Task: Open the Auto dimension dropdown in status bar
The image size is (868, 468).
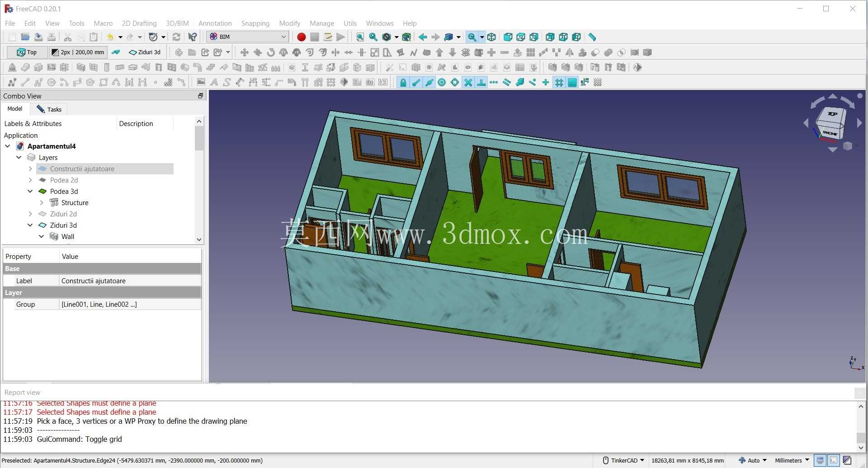Action: pyautogui.click(x=753, y=460)
